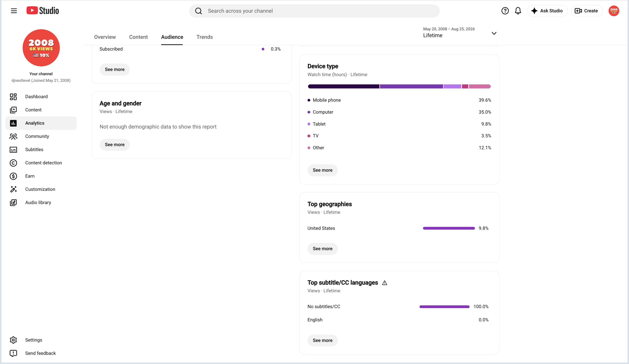The width and height of the screenshot is (629, 364).
Task: Switch to the Overview tab
Action: click(x=105, y=37)
